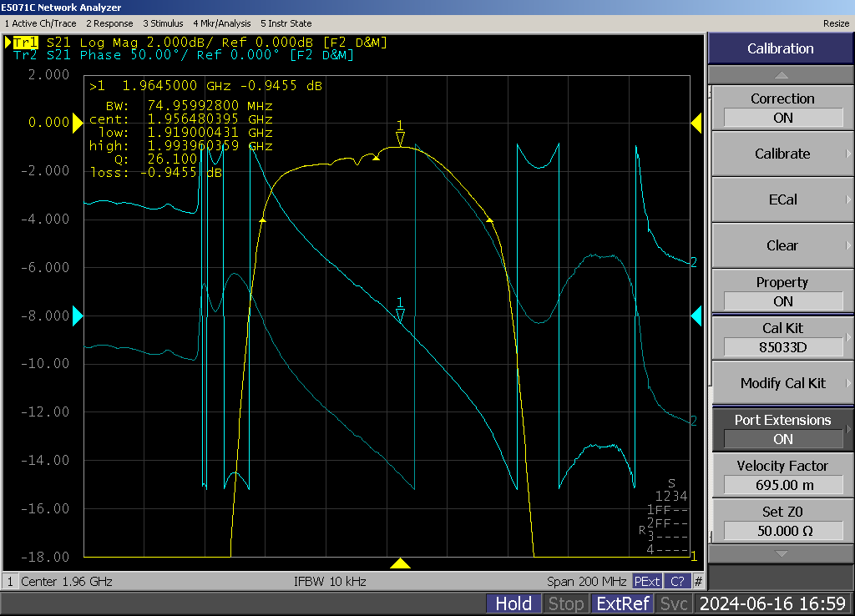The width and height of the screenshot is (855, 616).
Task: Click the PExt status indicator
Action: 646,581
